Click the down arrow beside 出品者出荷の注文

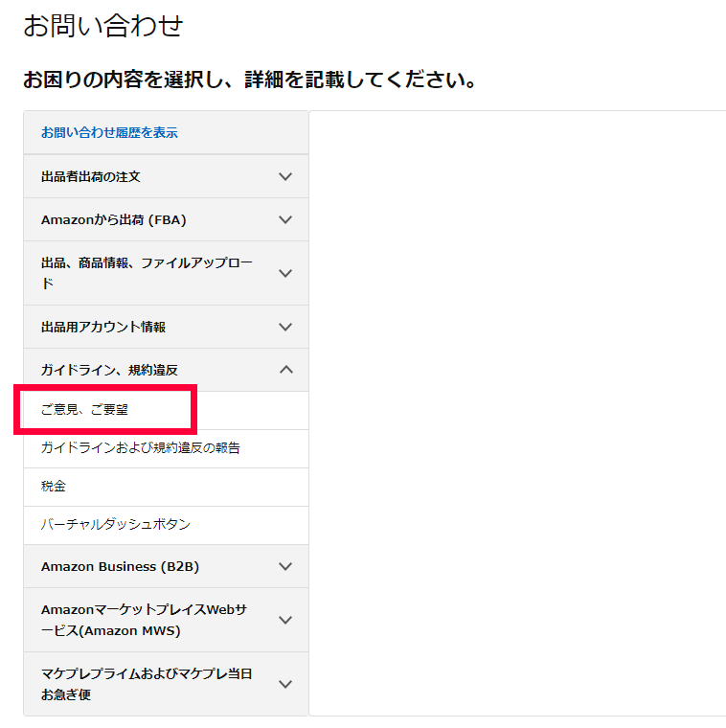[284, 177]
